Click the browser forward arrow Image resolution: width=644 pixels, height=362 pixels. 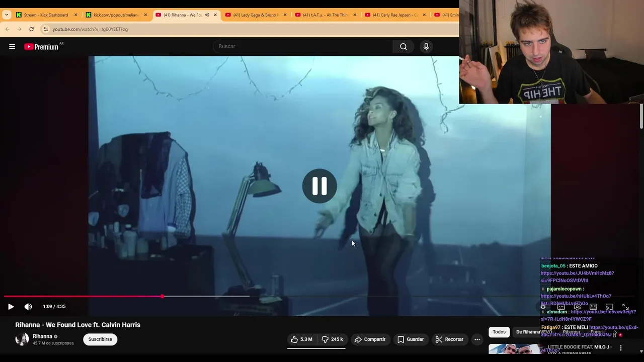click(x=19, y=29)
